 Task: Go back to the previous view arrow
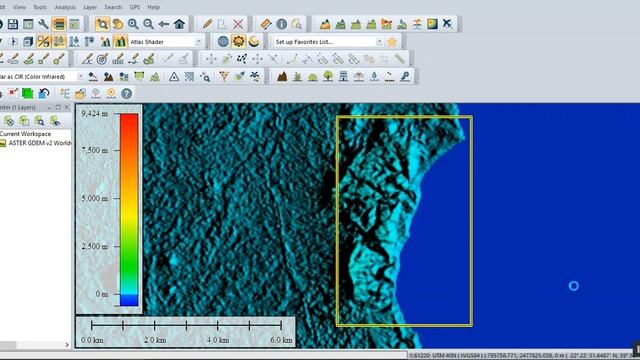pyautogui.click(x=164, y=24)
